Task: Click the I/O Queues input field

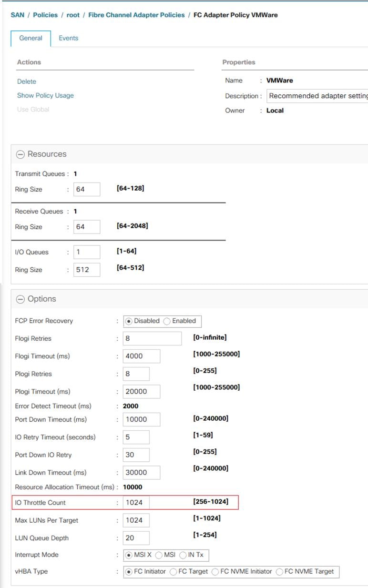Action: pyautogui.click(x=87, y=252)
